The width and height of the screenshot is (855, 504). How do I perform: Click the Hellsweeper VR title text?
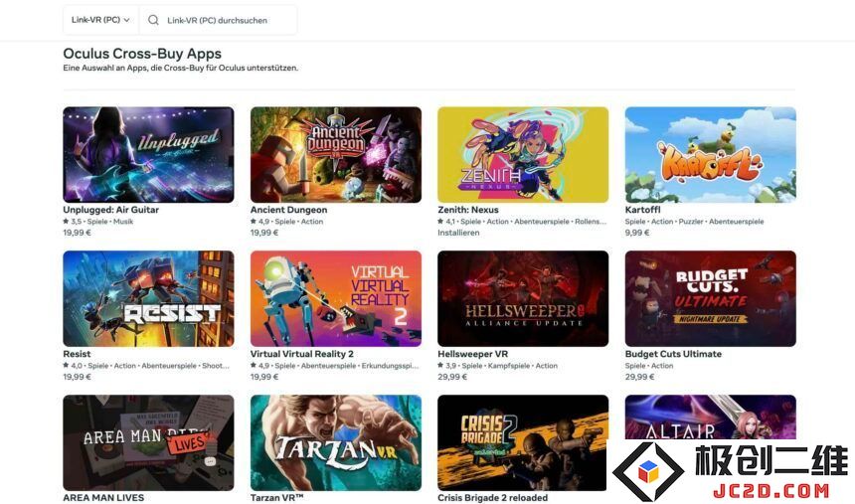[x=473, y=354]
